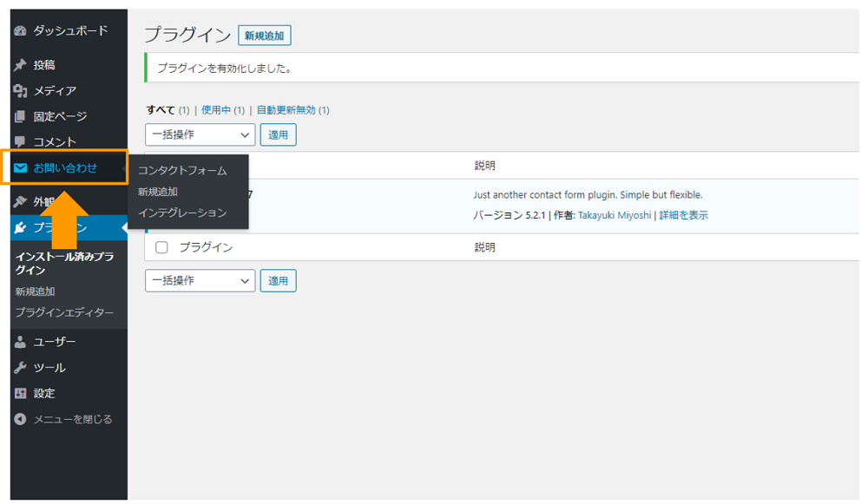
Task: Click the コメント speech bubble icon
Action: coord(21,142)
